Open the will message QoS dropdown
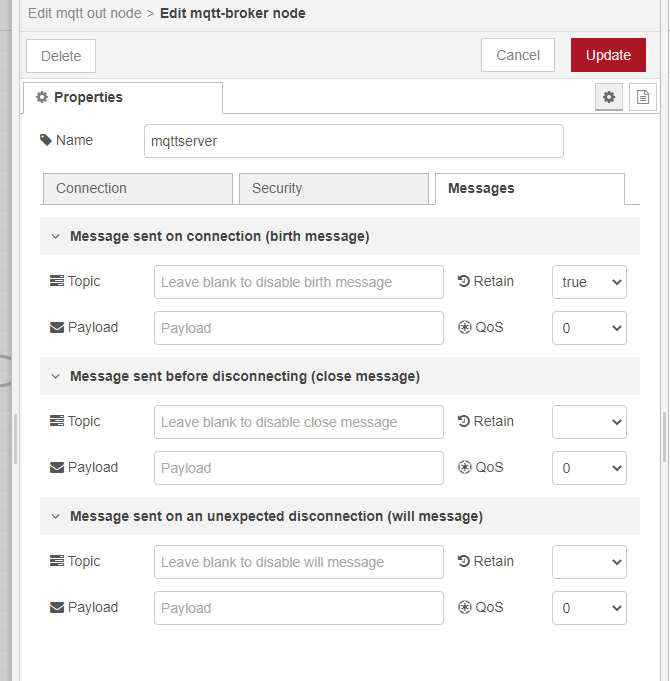The height and width of the screenshot is (681, 670). (x=589, y=608)
